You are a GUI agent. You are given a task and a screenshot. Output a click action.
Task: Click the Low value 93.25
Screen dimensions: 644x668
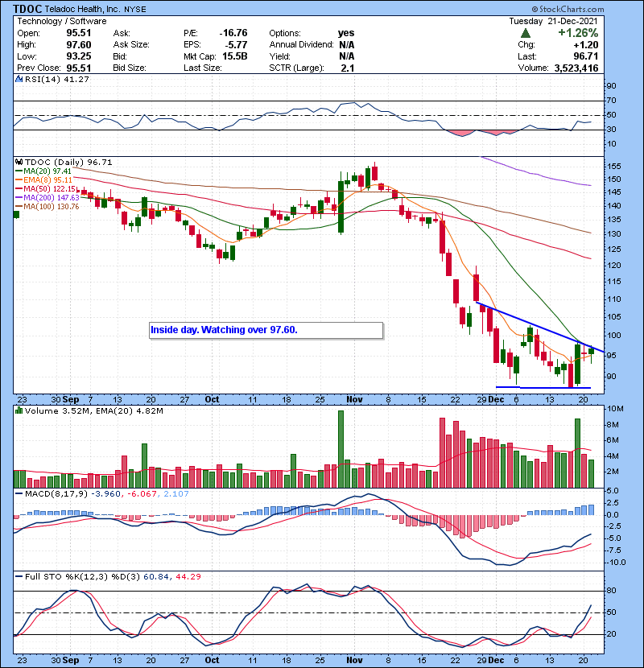coord(79,56)
